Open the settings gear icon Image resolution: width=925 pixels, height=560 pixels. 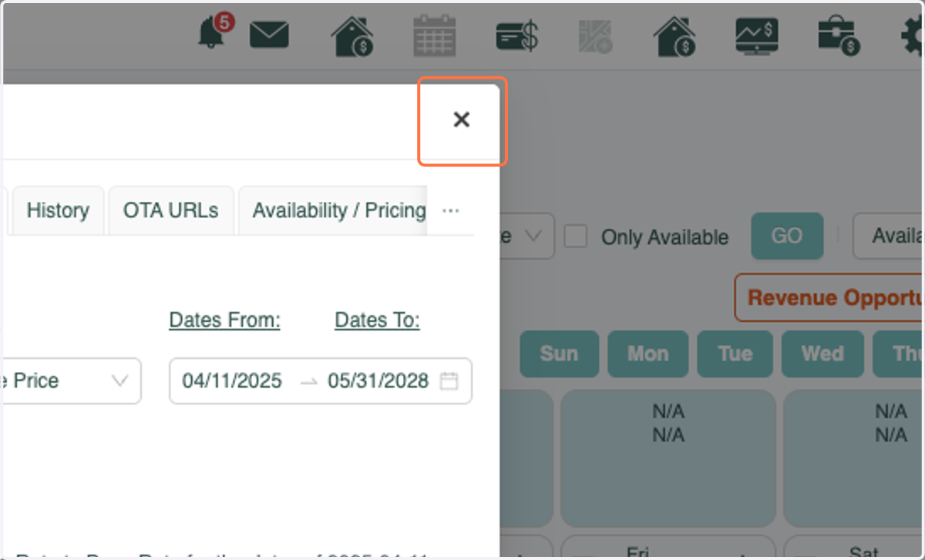(913, 36)
